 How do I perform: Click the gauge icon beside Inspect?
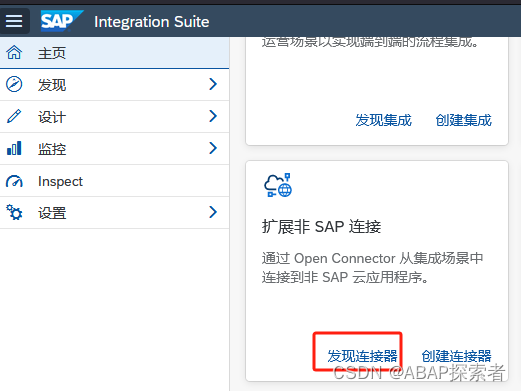(x=14, y=181)
